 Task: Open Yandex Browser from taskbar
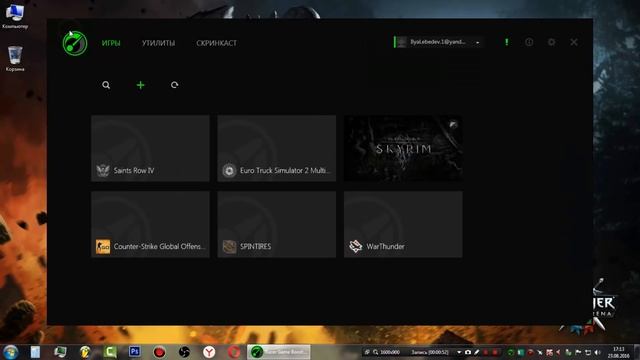[x=209, y=352]
